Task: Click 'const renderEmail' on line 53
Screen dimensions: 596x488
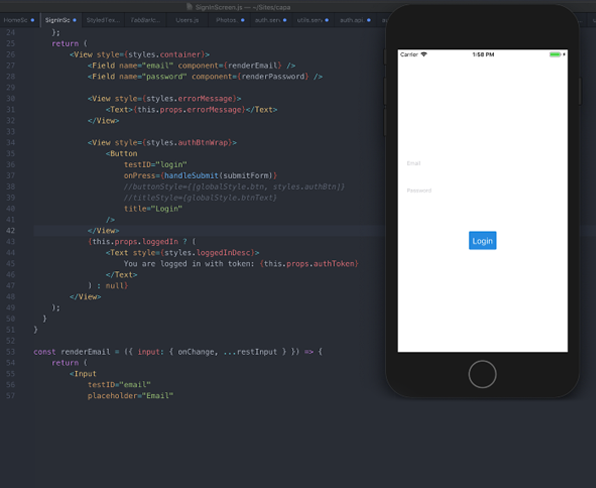Action: [x=72, y=352]
